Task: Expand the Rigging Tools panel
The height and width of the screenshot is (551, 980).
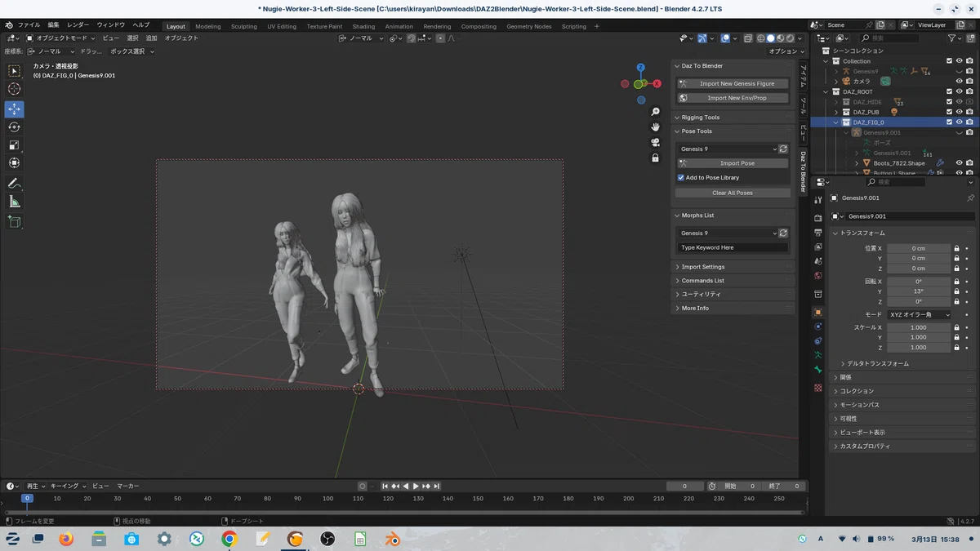Action: [677, 118]
